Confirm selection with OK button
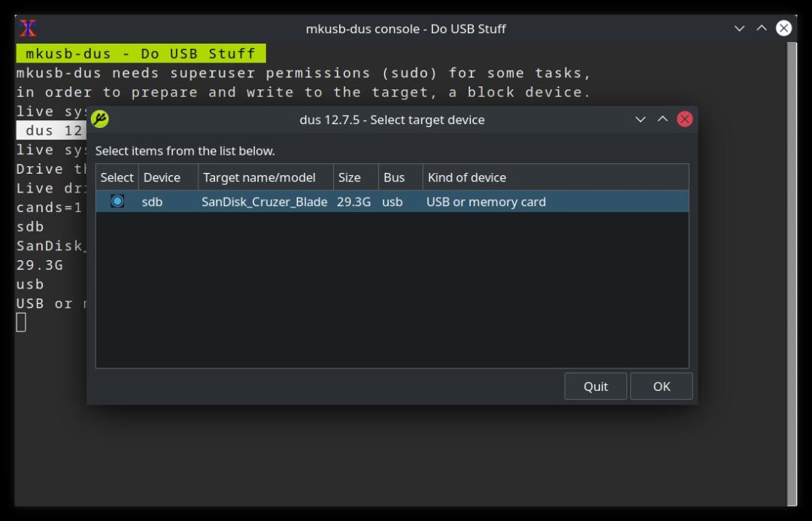 [x=662, y=386]
